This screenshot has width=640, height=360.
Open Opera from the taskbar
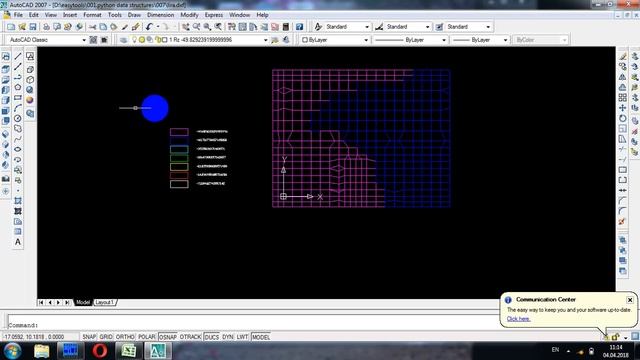point(100,351)
